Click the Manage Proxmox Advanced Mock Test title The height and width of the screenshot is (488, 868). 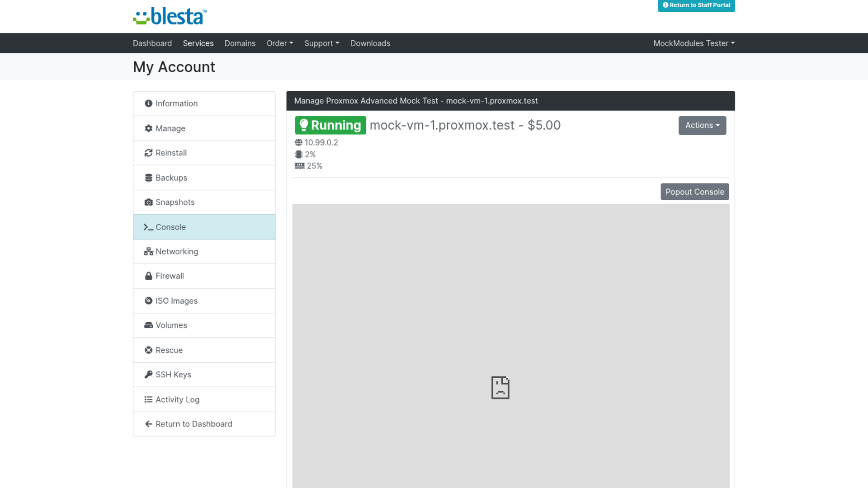[x=416, y=101]
